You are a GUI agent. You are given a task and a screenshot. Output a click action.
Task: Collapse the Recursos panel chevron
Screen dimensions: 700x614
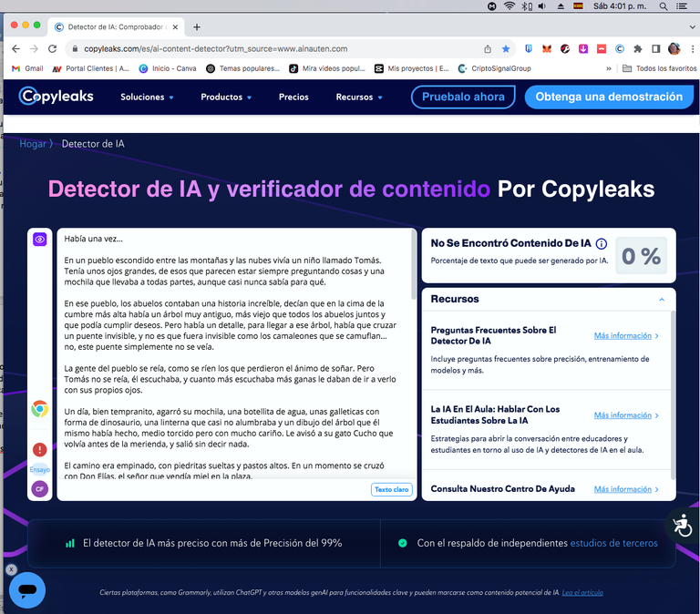[x=662, y=300]
